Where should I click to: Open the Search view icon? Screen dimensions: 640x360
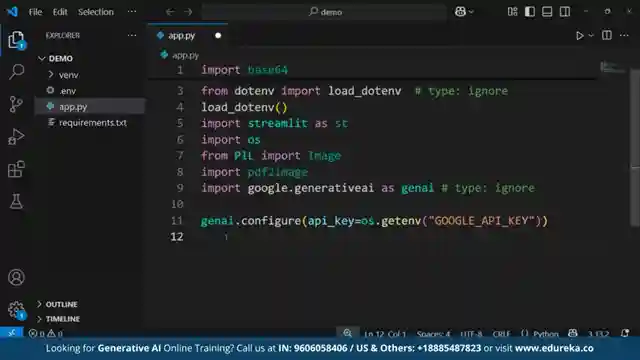coord(16,72)
